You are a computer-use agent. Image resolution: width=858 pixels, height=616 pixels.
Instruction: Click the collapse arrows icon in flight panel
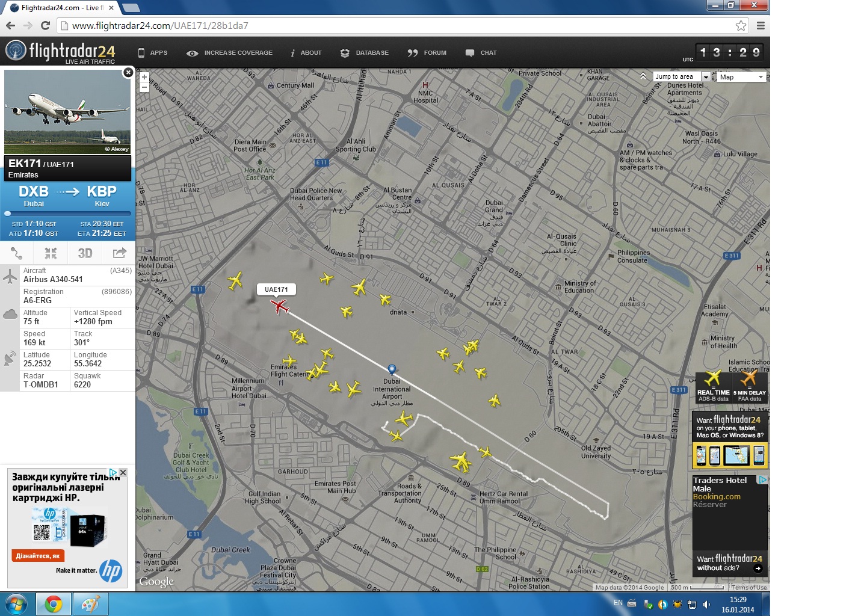(x=51, y=253)
